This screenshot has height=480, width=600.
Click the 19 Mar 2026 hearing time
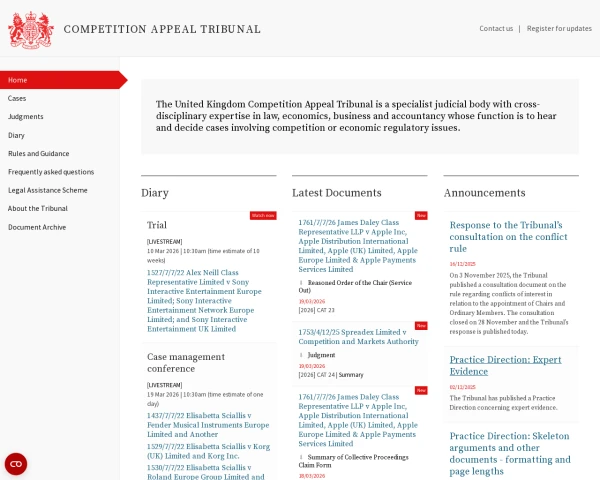(x=205, y=399)
